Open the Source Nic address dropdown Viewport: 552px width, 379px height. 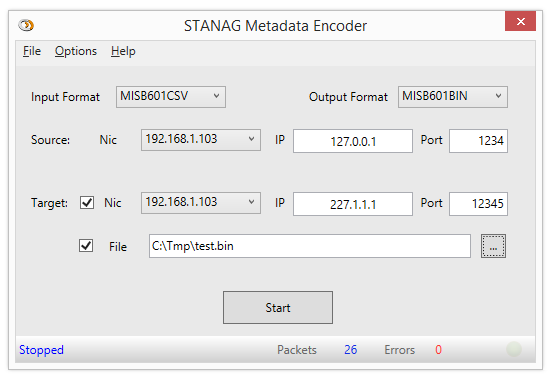click(201, 140)
